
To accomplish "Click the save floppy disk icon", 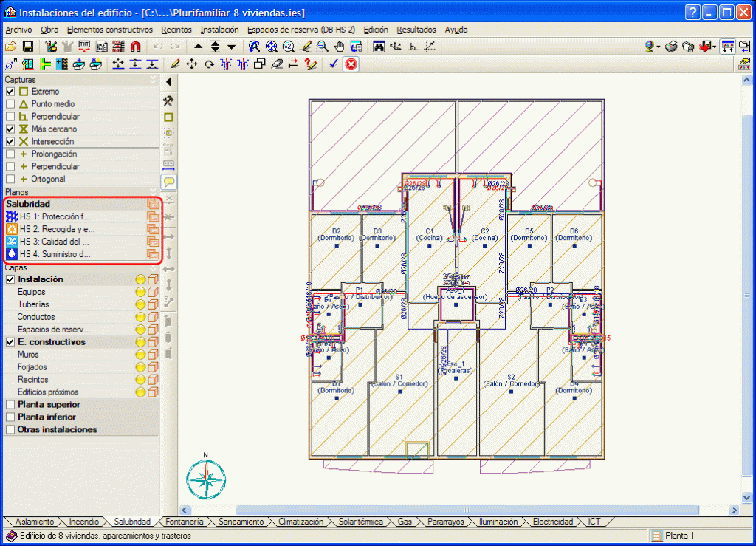I will click(x=28, y=47).
